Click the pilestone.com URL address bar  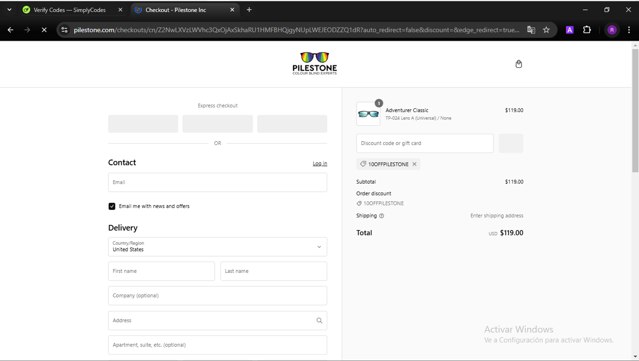(296, 30)
